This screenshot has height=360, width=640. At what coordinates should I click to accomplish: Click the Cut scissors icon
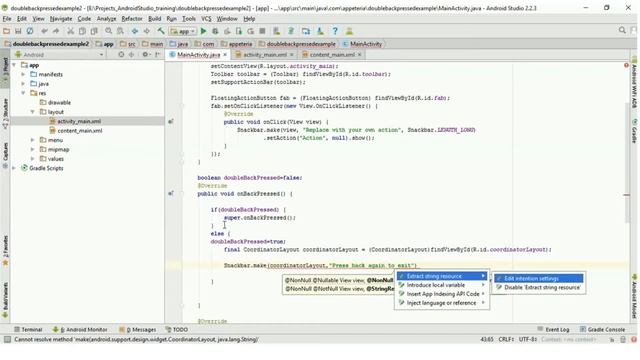[70, 31]
